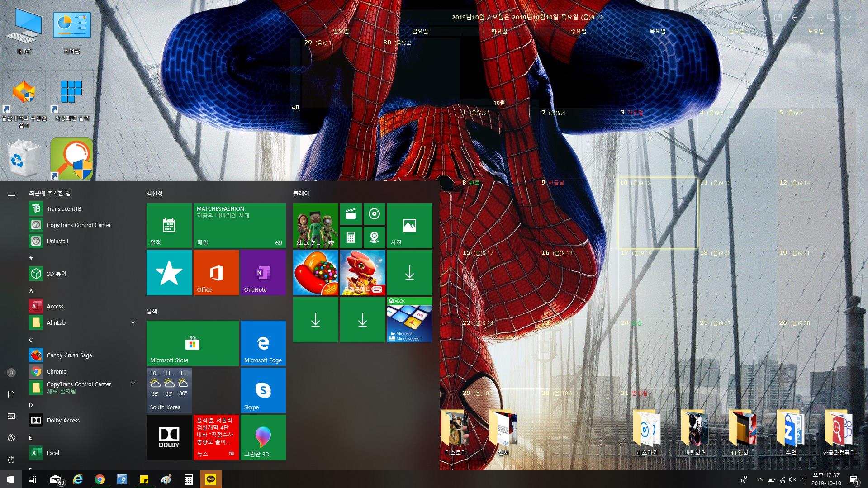Open the OneNote tile
The image size is (868, 488).
click(263, 273)
